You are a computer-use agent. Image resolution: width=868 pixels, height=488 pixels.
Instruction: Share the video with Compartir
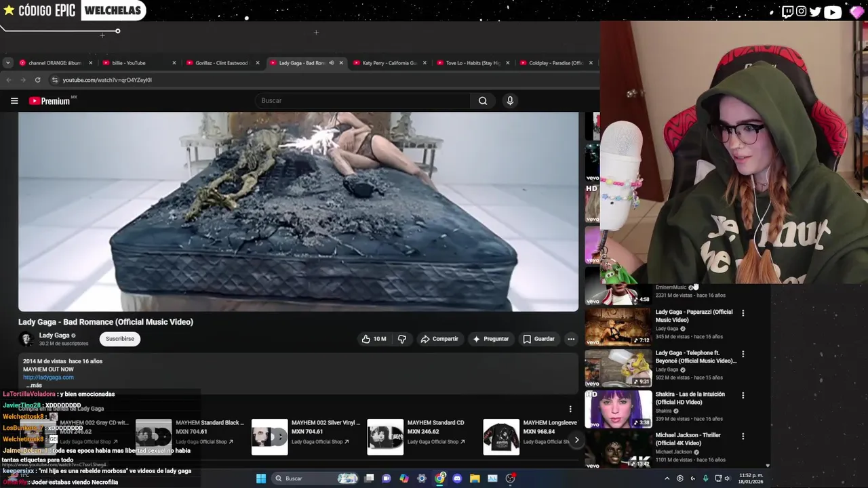[439, 339]
